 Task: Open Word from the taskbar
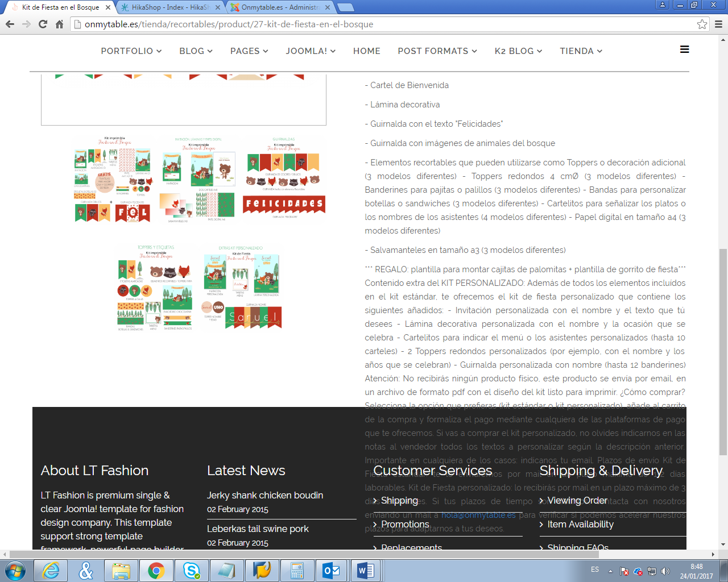pos(366,571)
